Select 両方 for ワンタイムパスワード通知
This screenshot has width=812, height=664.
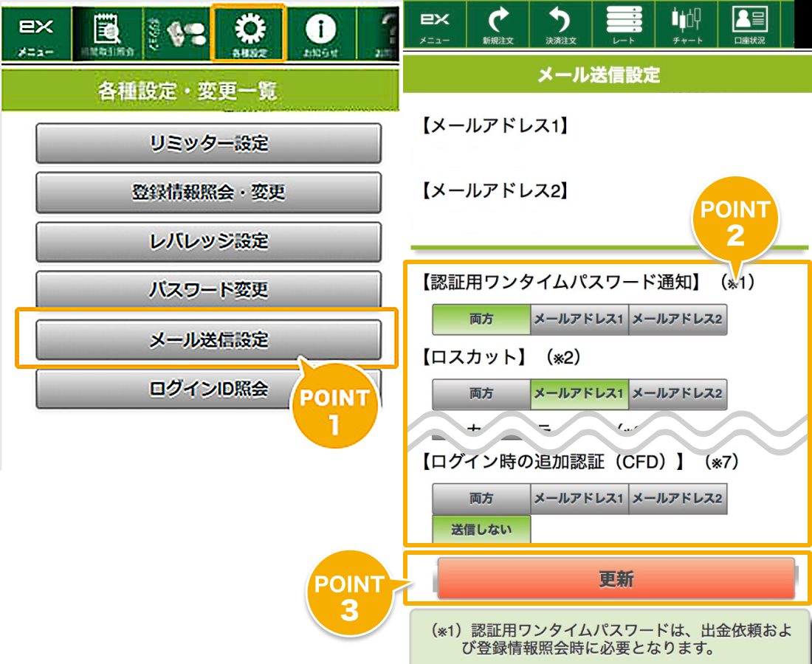coord(481,319)
